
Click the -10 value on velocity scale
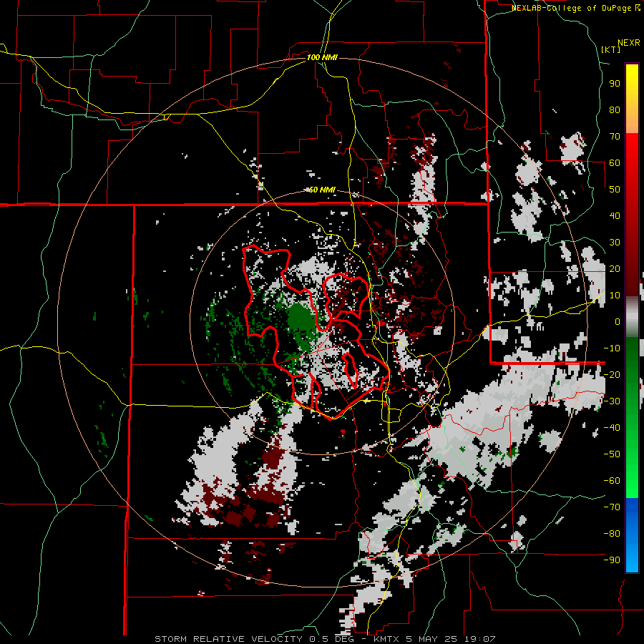tap(612, 348)
